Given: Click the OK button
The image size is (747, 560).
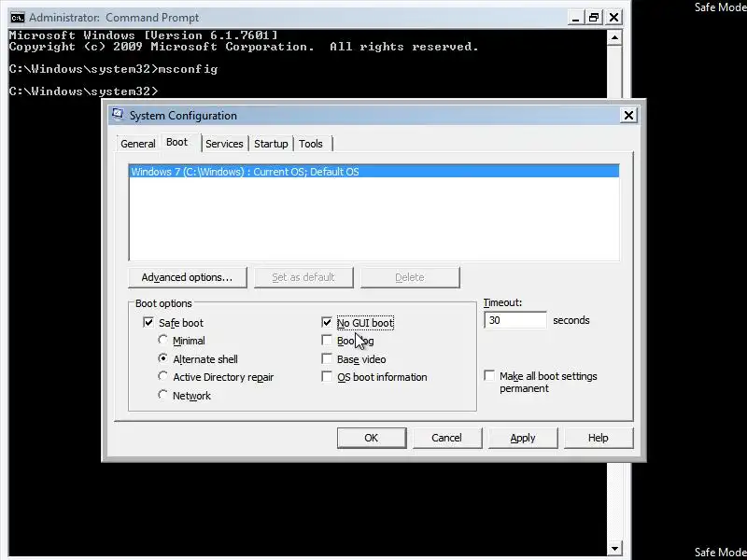Looking at the screenshot, I should click(x=372, y=438).
